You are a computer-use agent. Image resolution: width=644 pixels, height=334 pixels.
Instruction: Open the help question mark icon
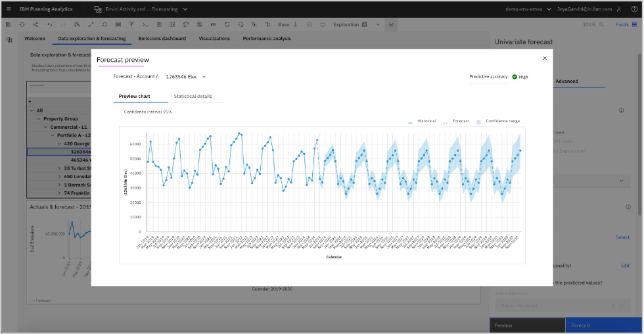pos(634,9)
